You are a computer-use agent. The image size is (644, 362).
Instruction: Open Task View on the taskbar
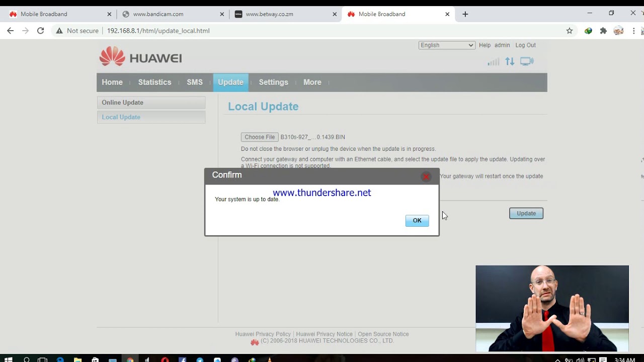(43, 359)
